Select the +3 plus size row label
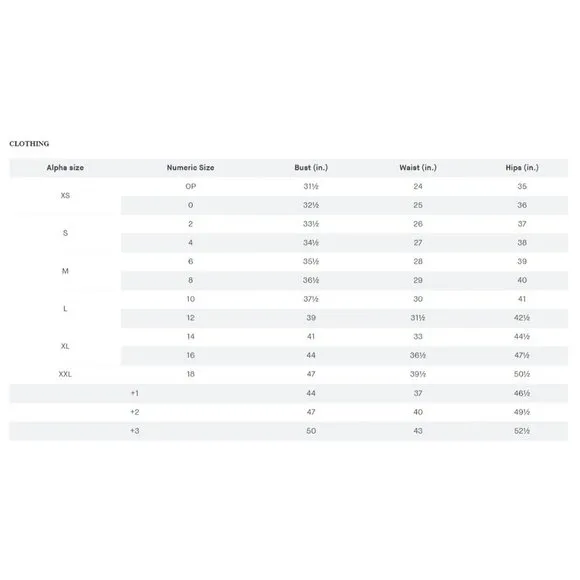 pos(135,431)
